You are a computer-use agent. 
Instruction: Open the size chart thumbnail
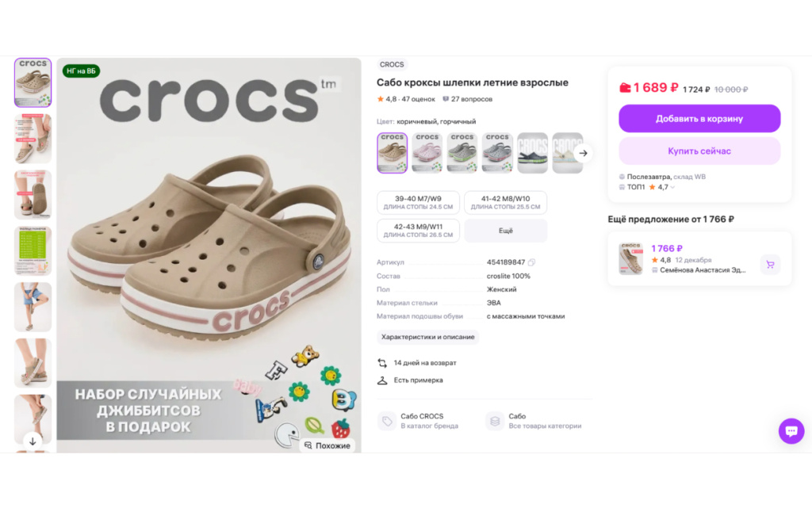coord(33,251)
